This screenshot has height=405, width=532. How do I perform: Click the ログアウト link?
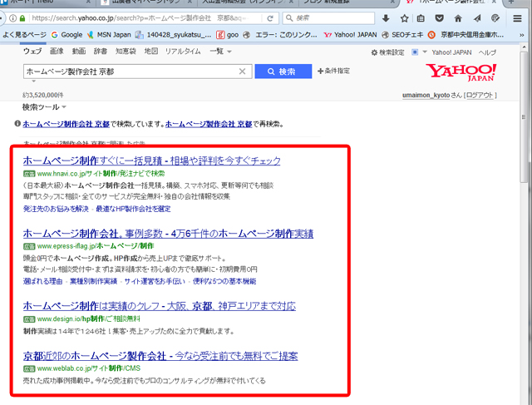coord(480,96)
